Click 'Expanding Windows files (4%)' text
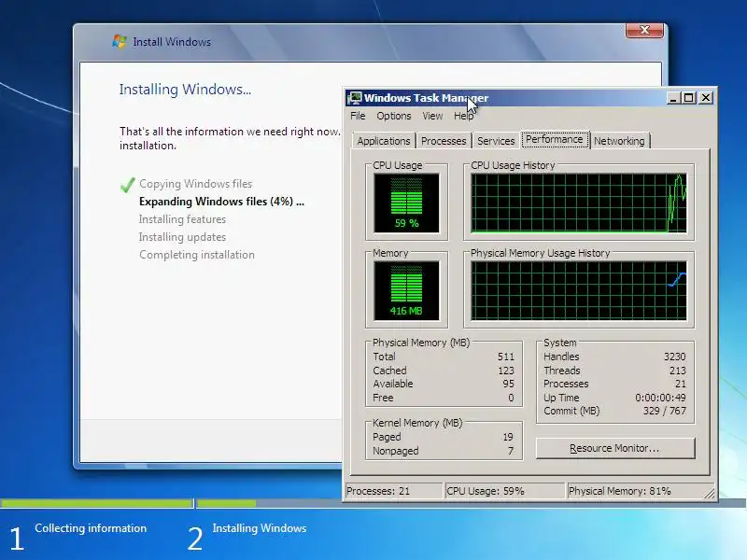 [221, 202]
